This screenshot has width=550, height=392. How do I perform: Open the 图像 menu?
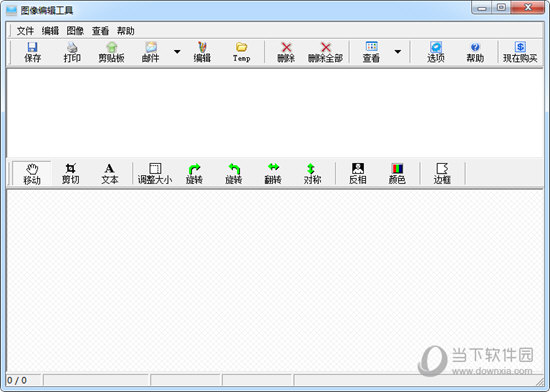[75, 31]
